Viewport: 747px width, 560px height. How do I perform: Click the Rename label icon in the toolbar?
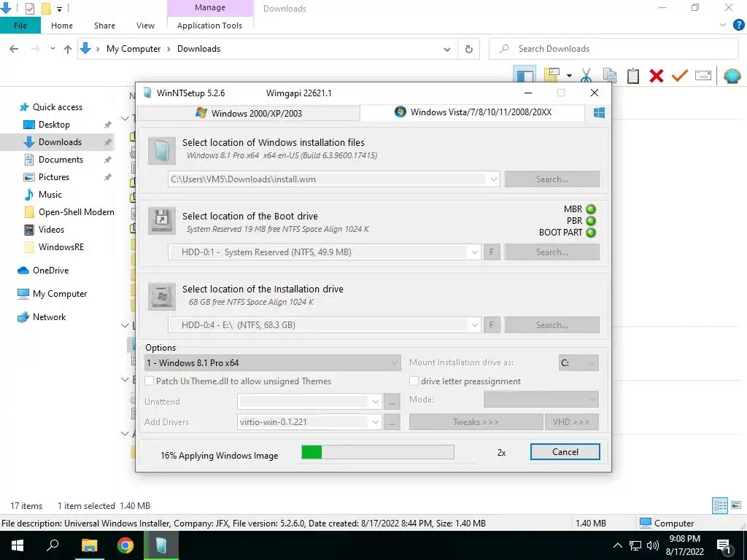tap(703, 76)
